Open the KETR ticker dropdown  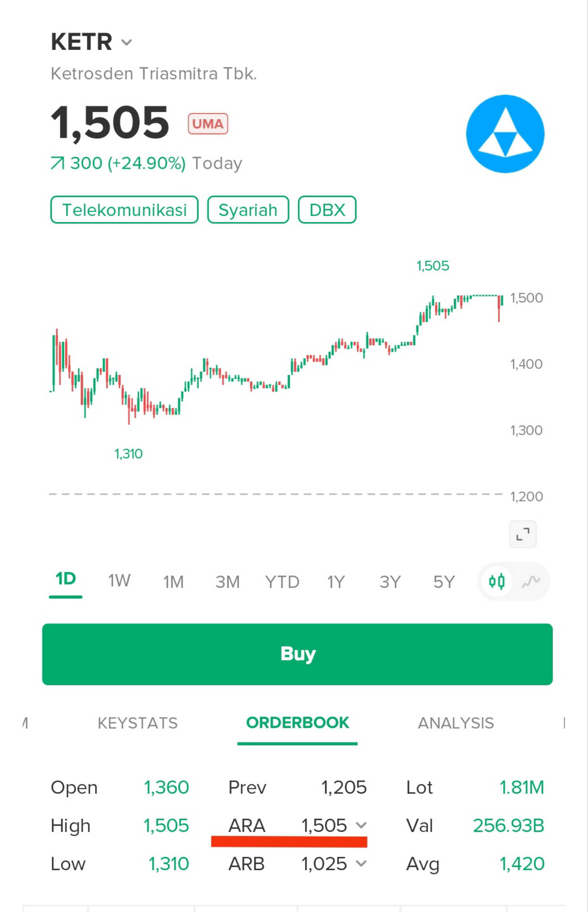click(x=126, y=42)
